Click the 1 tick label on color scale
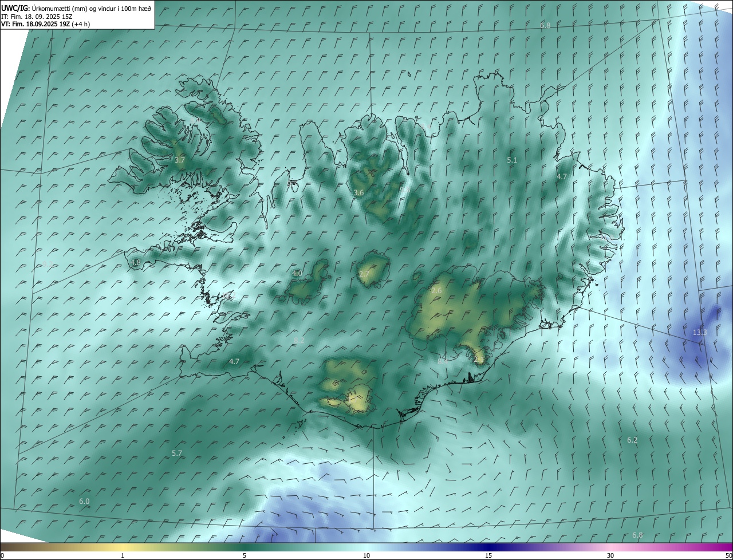733x560 pixels. (x=123, y=555)
